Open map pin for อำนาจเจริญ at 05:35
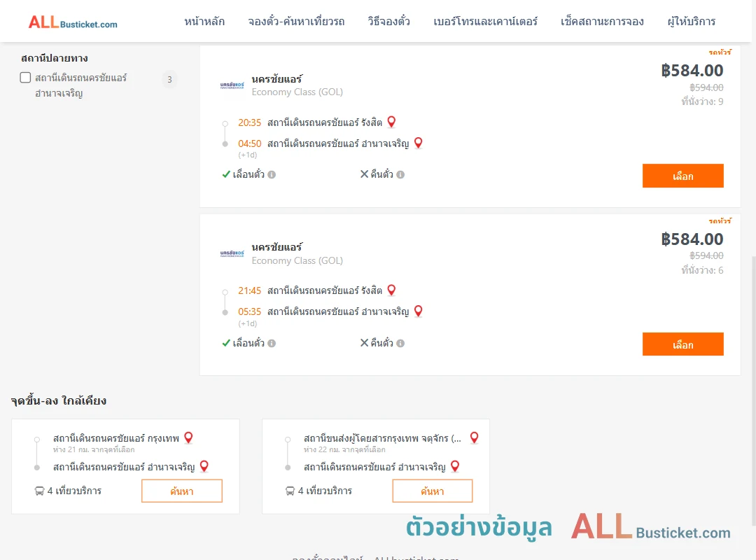The height and width of the screenshot is (560, 756). pyautogui.click(x=419, y=311)
